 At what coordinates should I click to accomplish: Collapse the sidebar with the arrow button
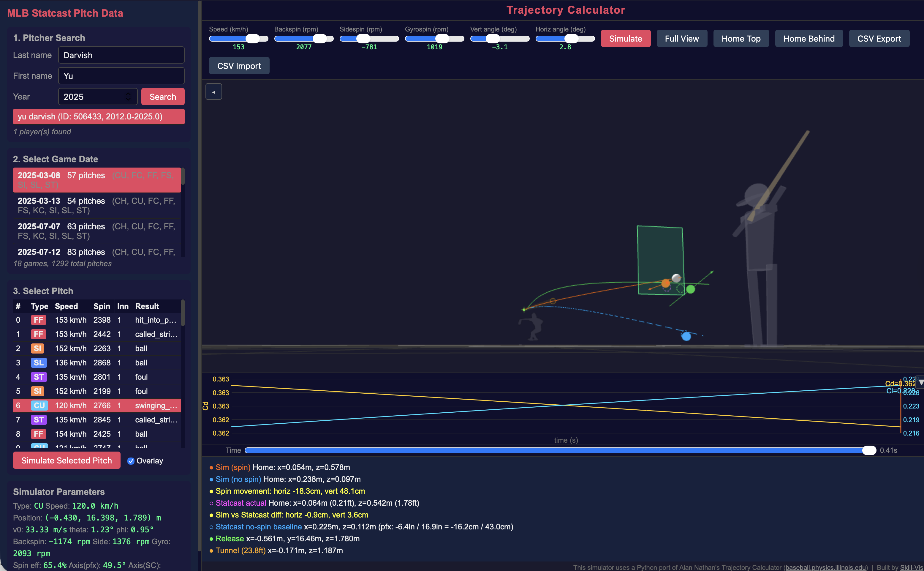coord(214,92)
